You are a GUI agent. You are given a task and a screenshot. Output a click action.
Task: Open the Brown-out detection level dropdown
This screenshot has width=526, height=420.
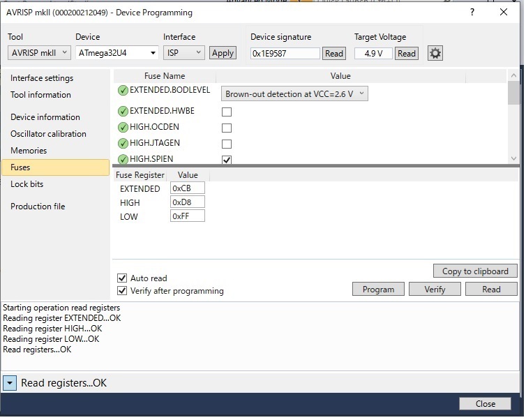click(294, 94)
